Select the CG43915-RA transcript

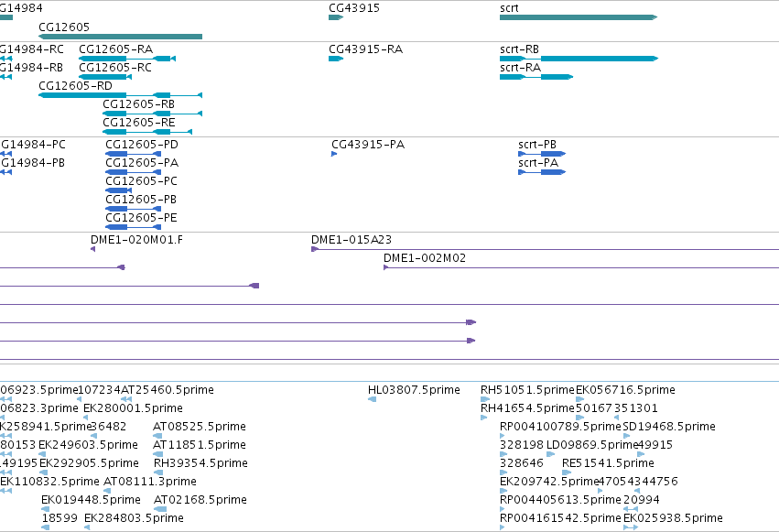click(x=336, y=59)
